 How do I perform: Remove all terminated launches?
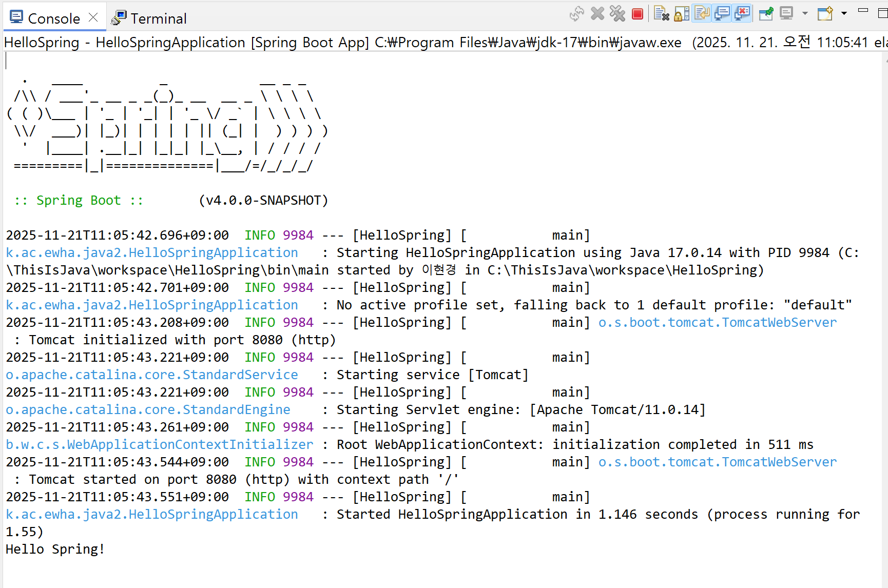(617, 14)
